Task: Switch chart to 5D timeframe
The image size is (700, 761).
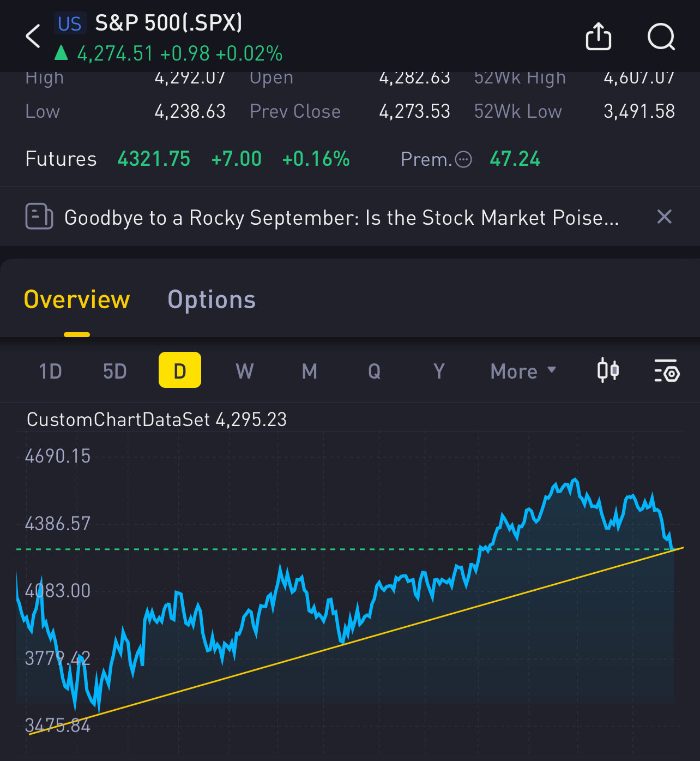Action: pos(114,371)
